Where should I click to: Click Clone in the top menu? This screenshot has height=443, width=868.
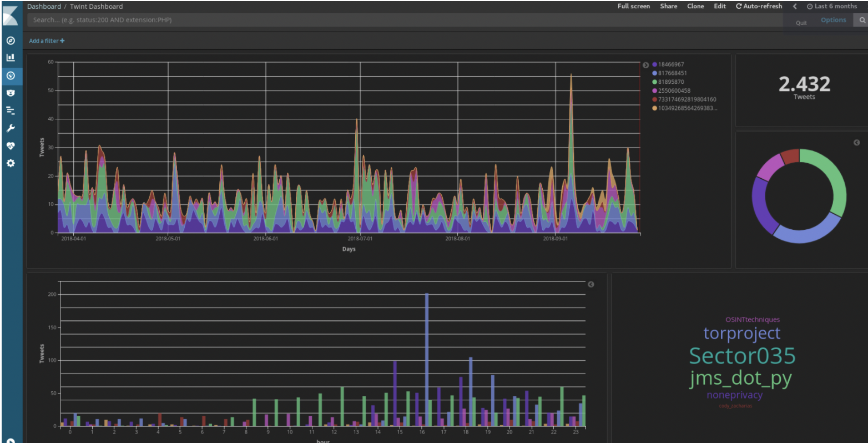point(695,7)
